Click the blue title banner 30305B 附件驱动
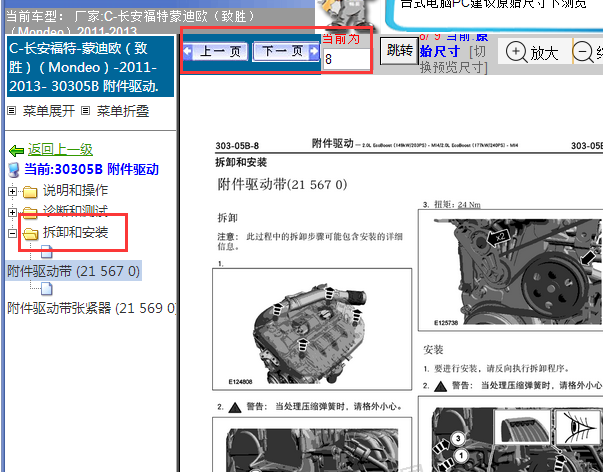The image size is (603, 472). click(90, 67)
